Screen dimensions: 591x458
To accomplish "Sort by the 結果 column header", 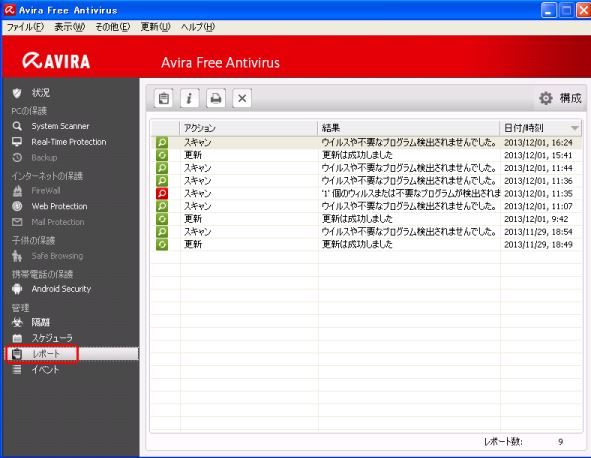I will click(x=409, y=128).
